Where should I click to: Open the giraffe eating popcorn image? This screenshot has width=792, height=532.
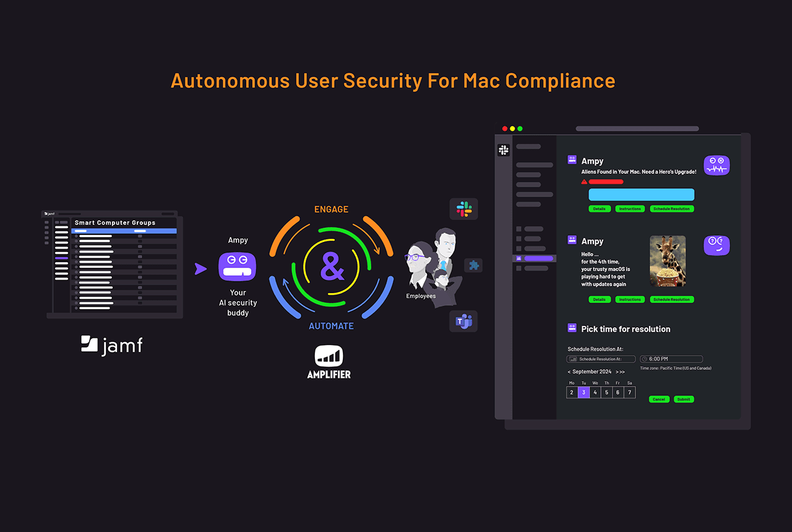pos(668,261)
